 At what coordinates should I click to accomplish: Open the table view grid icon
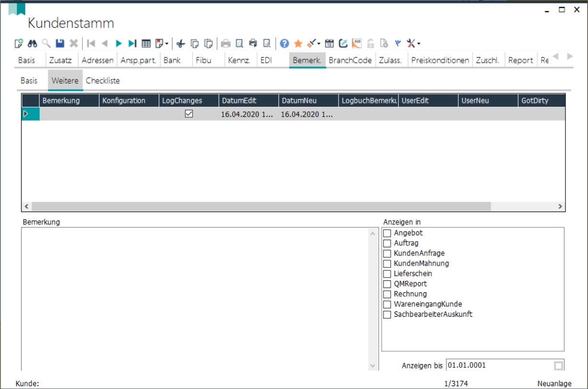146,44
